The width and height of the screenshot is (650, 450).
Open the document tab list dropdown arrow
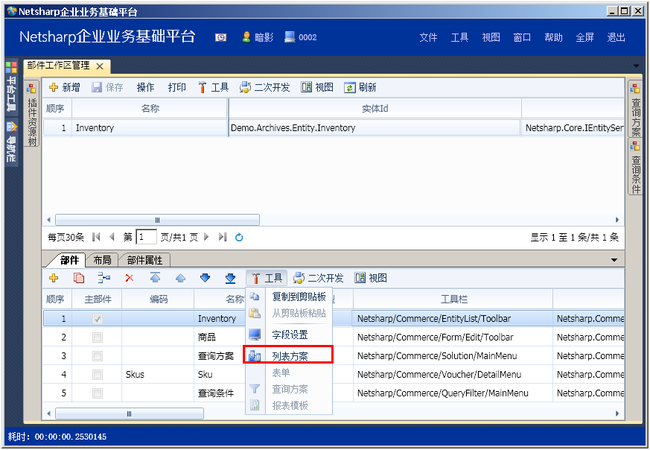[636, 66]
